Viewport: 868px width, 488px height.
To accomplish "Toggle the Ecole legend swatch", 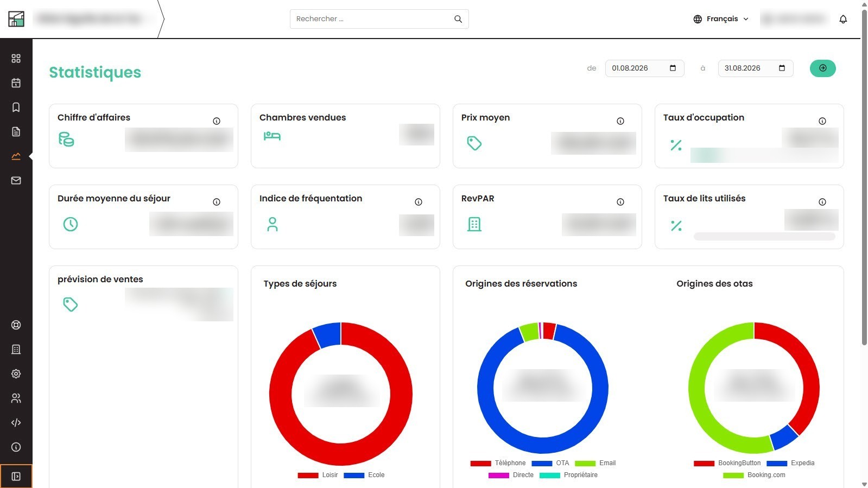I will (x=354, y=476).
